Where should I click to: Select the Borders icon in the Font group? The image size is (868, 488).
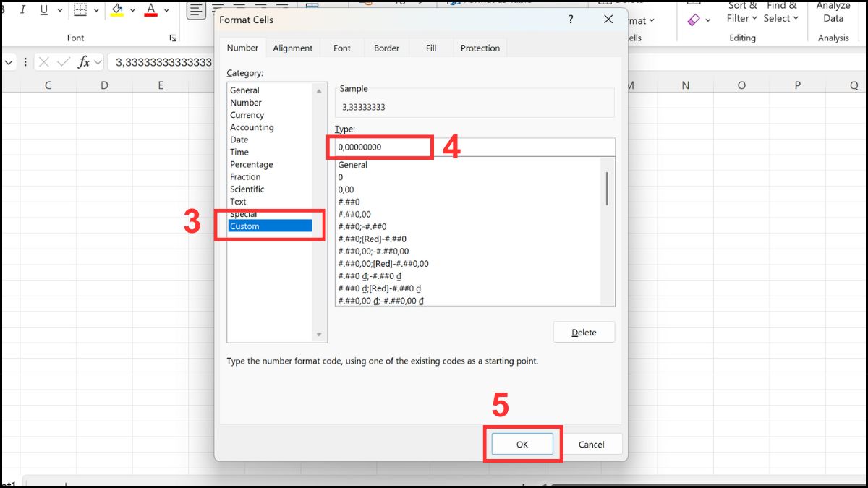coord(80,9)
